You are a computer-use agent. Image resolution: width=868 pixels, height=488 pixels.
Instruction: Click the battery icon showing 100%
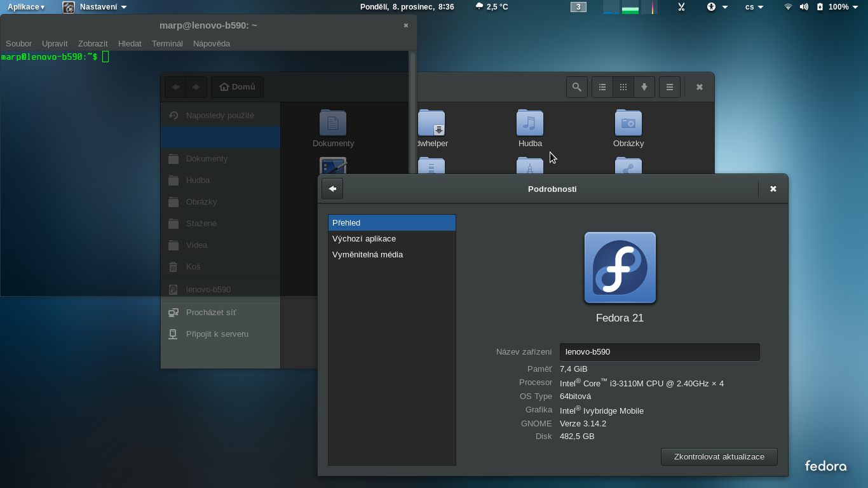[x=820, y=7]
